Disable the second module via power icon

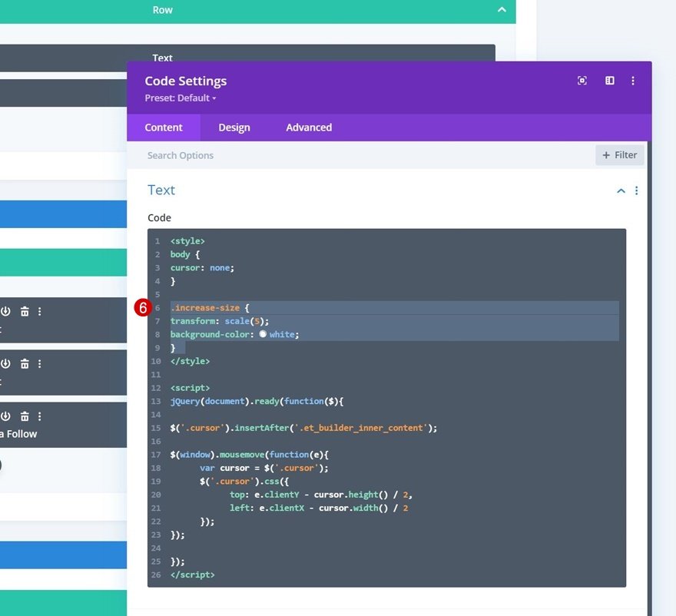click(5, 364)
